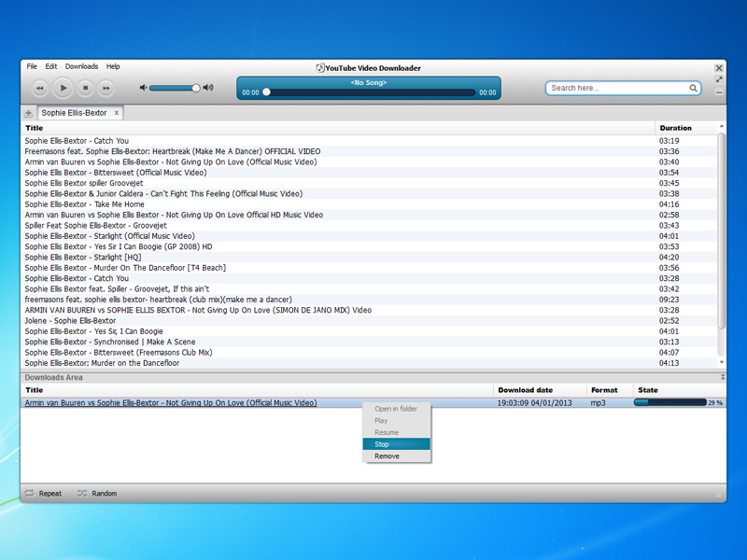
Task: Click download date '19:03:09 04/01/2013'
Action: 534,403
